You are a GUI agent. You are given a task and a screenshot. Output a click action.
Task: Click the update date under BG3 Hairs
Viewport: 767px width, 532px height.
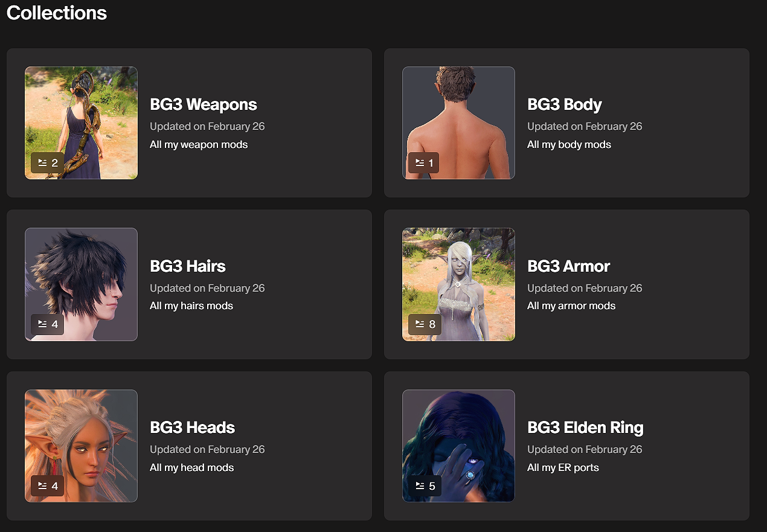tap(207, 288)
